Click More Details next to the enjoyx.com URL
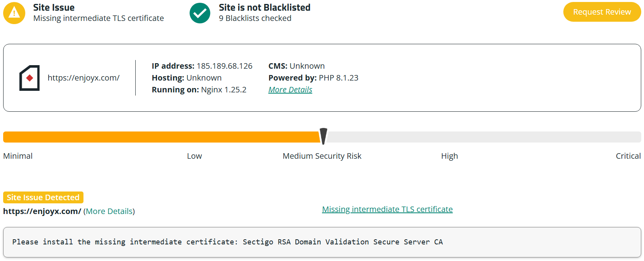Viewport: 644px width, 261px height. click(109, 211)
